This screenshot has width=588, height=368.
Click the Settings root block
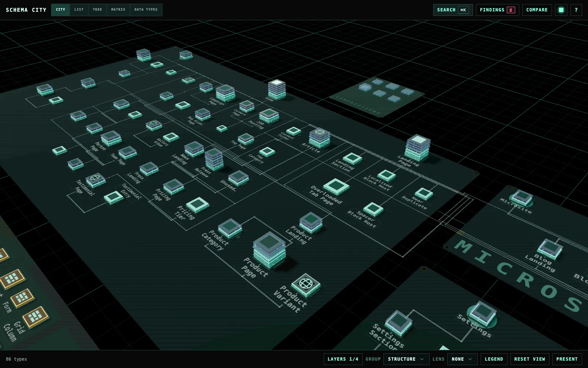(483, 314)
